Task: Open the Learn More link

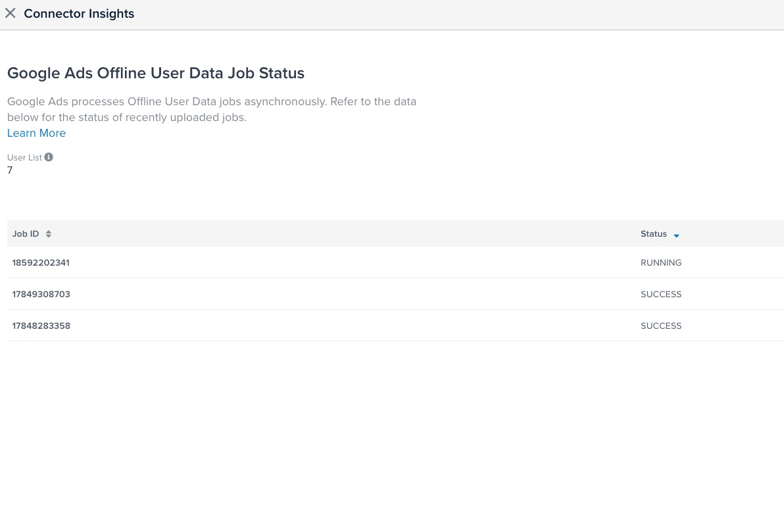Action: pyautogui.click(x=36, y=133)
